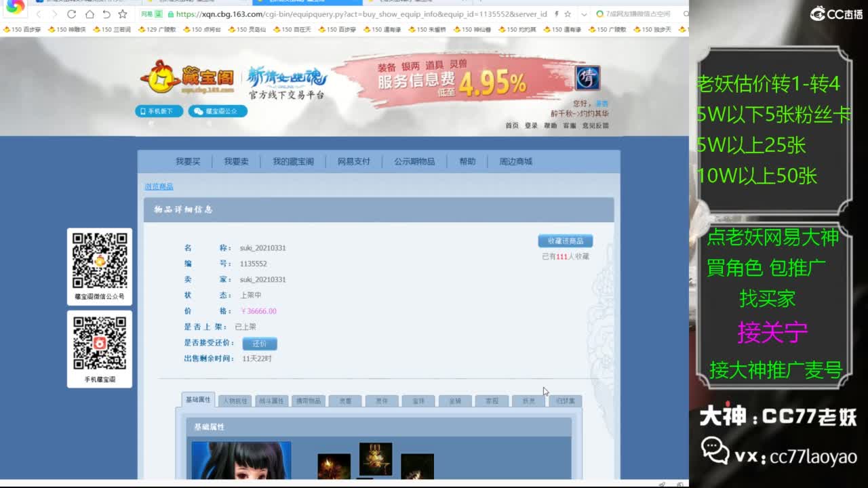868x488 pixels.
Task: Open the 帮助 item in the navigation bar
Action: (x=467, y=161)
